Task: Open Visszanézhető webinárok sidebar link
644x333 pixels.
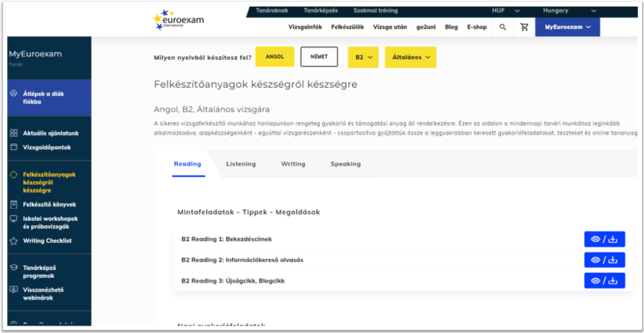Action: [43, 293]
